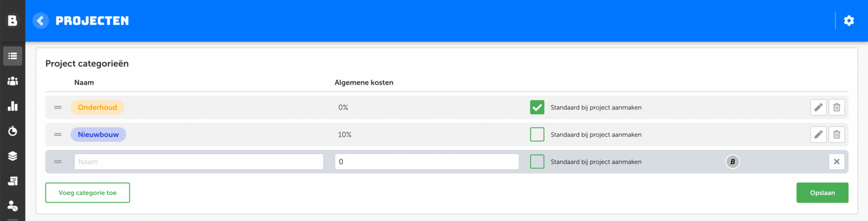The image size is (868, 221).
Task: Click the pencil edit icon for Onderhoud
Action: (818, 108)
